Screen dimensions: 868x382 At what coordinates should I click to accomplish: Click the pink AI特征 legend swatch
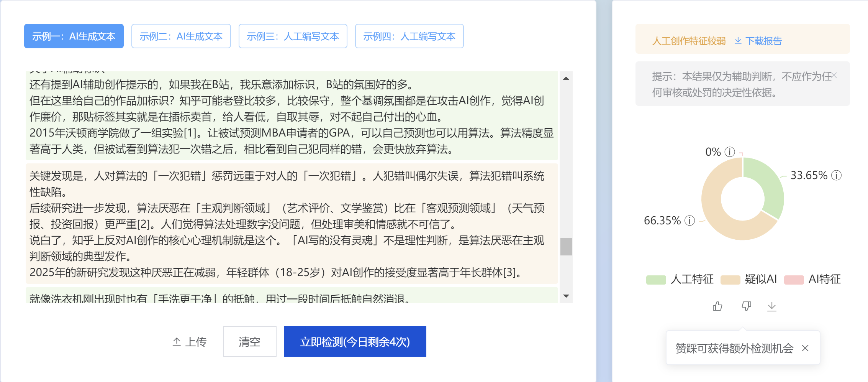[794, 280]
